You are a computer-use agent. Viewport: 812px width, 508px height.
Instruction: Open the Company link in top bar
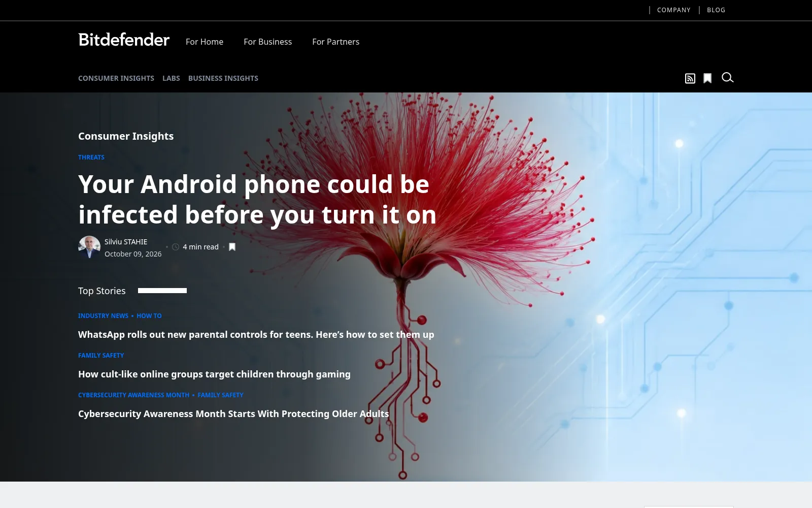(x=673, y=10)
